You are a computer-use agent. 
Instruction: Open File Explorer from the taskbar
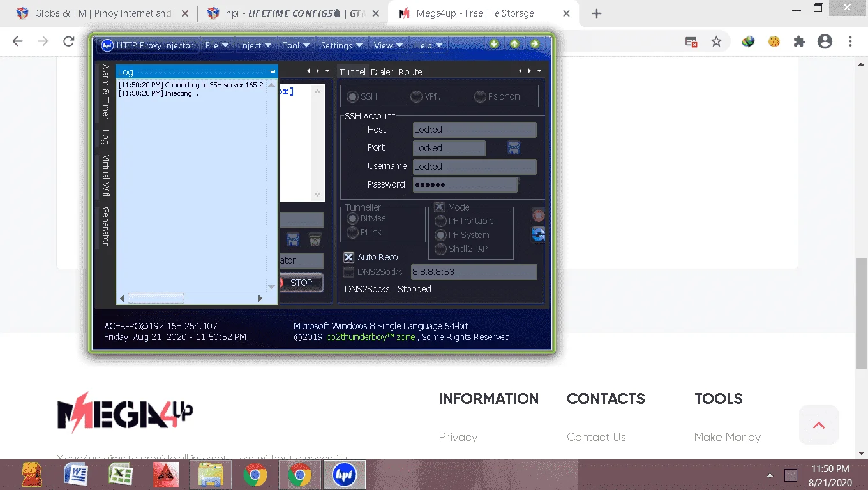point(211,475)
